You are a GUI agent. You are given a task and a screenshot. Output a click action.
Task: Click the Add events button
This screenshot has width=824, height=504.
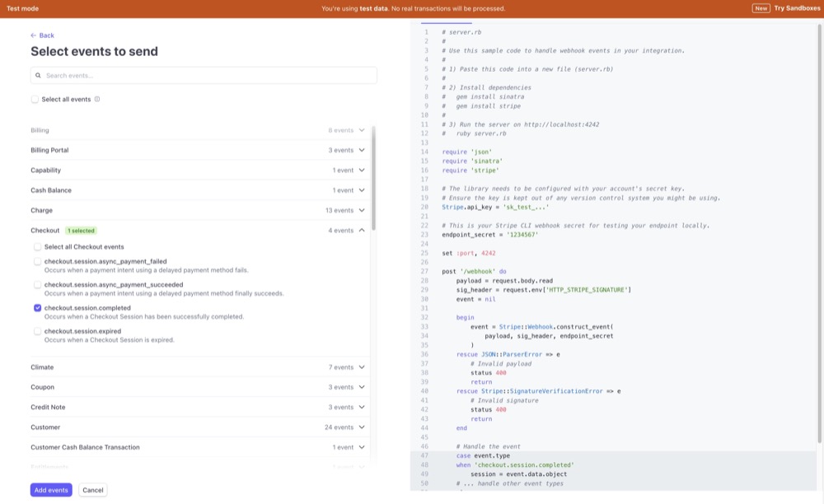(51, 490)
